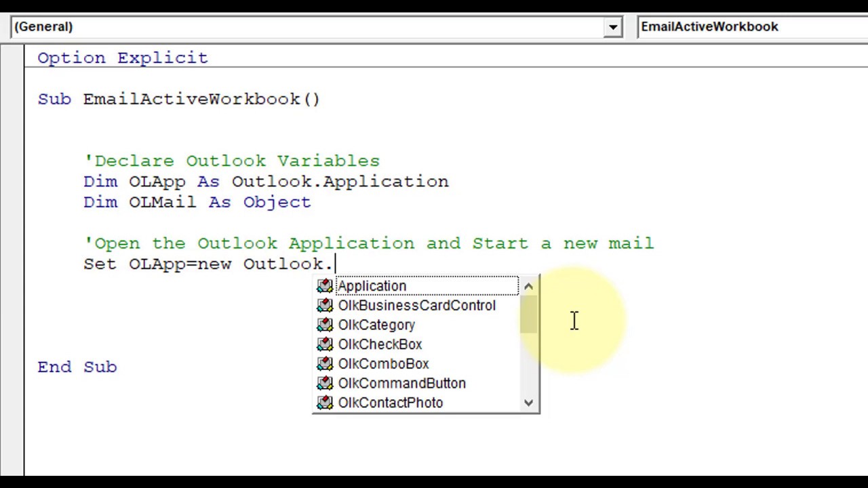Click the Dim OLMail As Object line
The image size is (868, 488).
point(197,202)
